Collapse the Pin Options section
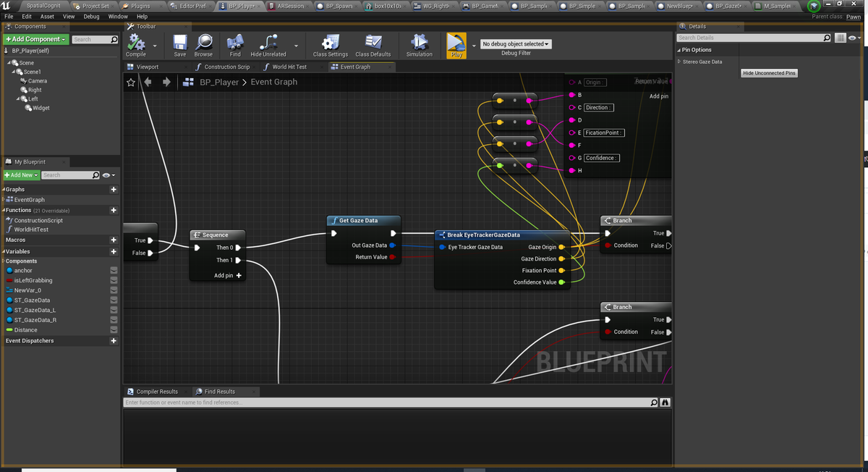The image size is (868, 472). pos(679,50)
